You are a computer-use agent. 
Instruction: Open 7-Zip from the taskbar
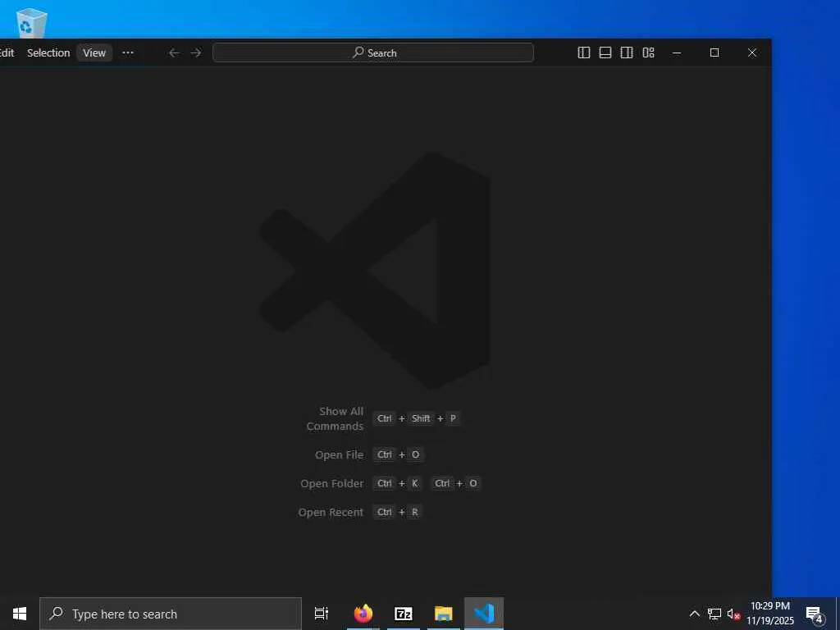(x=404, y=614)
